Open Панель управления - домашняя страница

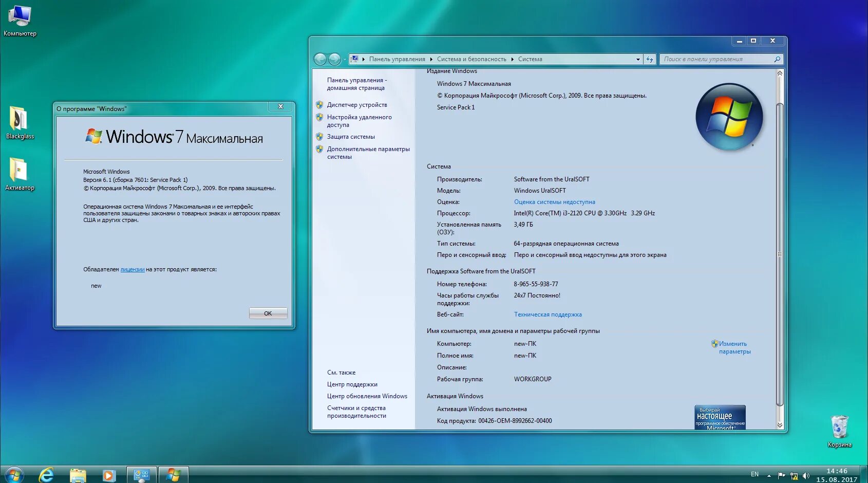[x=357, y=84]
